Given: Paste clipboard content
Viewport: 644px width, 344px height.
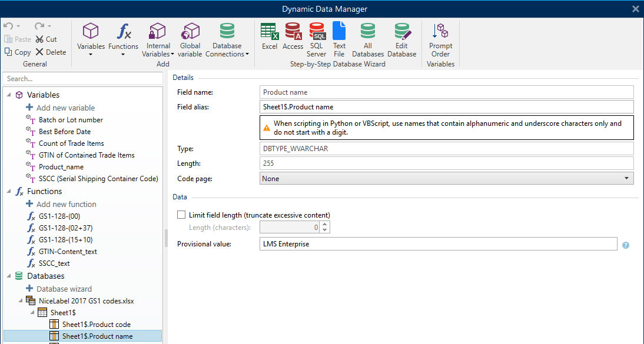Looking at the screenshot, I should (18, 39).
